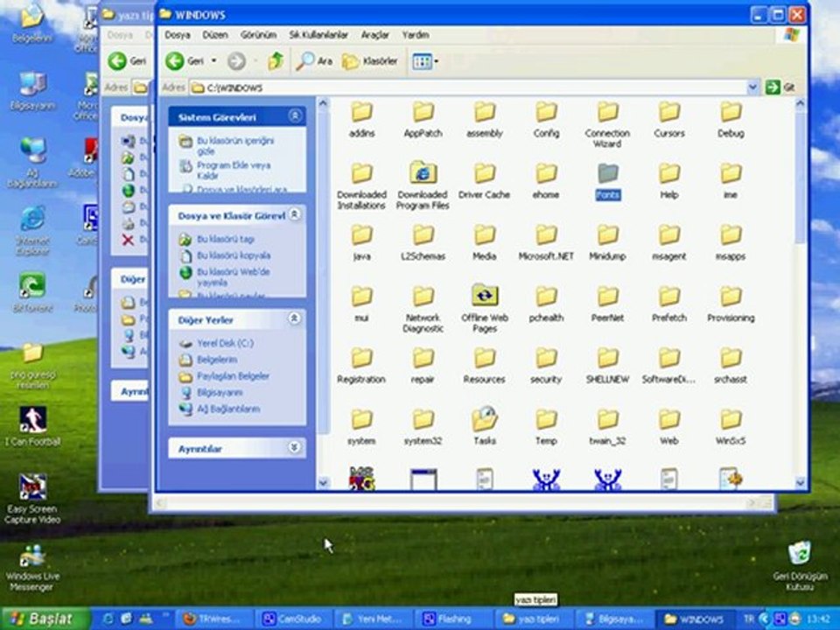Switch to yazı tipleri taskbar button
The image size is (840, 630).
[532, 619]
